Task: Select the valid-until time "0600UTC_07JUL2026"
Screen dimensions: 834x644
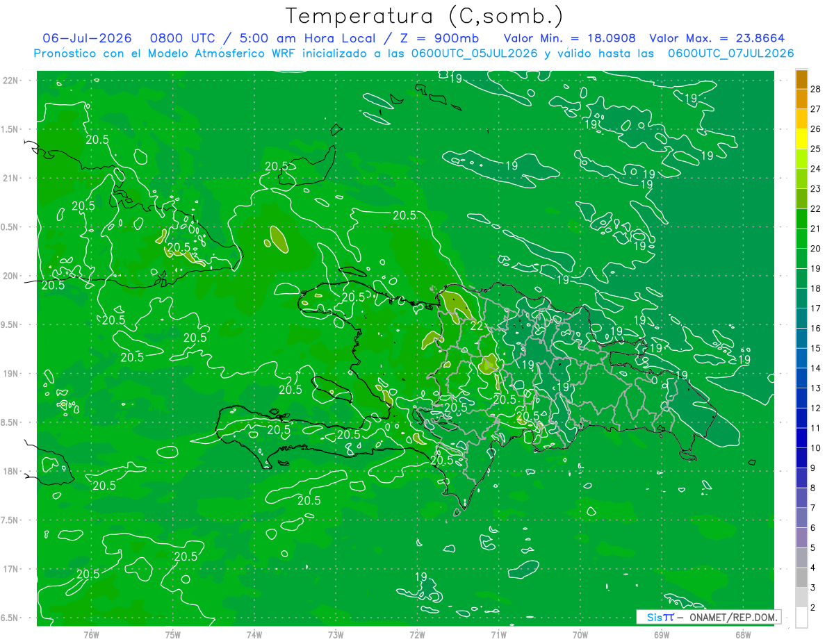Action: coord(730,53)
